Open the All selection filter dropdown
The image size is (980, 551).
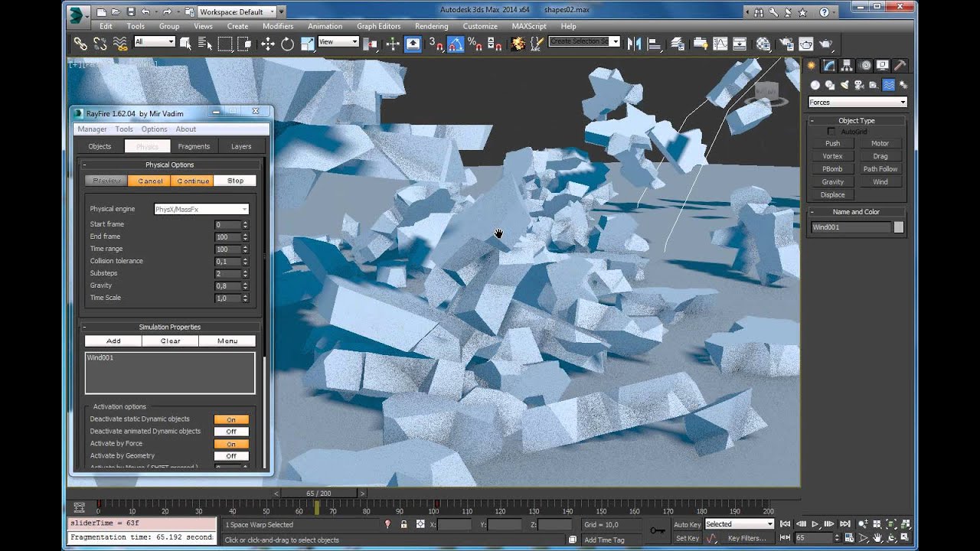click(155, 42)
